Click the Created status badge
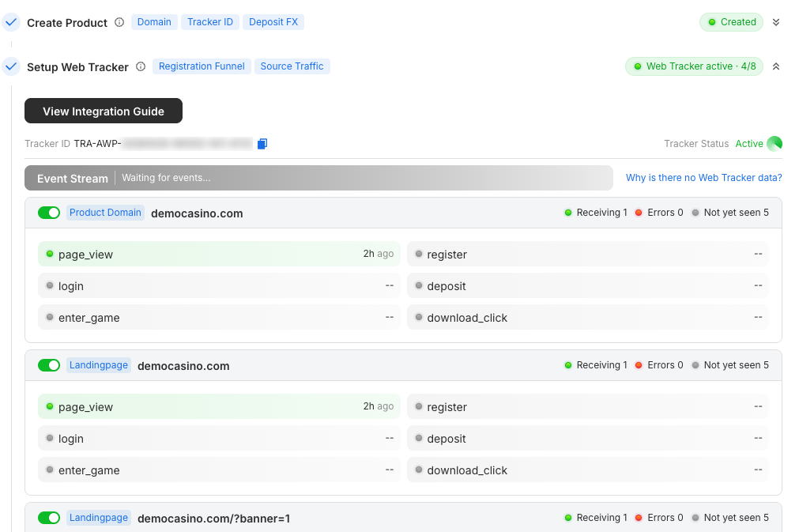This screenshot has width=799, height=532. [731, 22]
